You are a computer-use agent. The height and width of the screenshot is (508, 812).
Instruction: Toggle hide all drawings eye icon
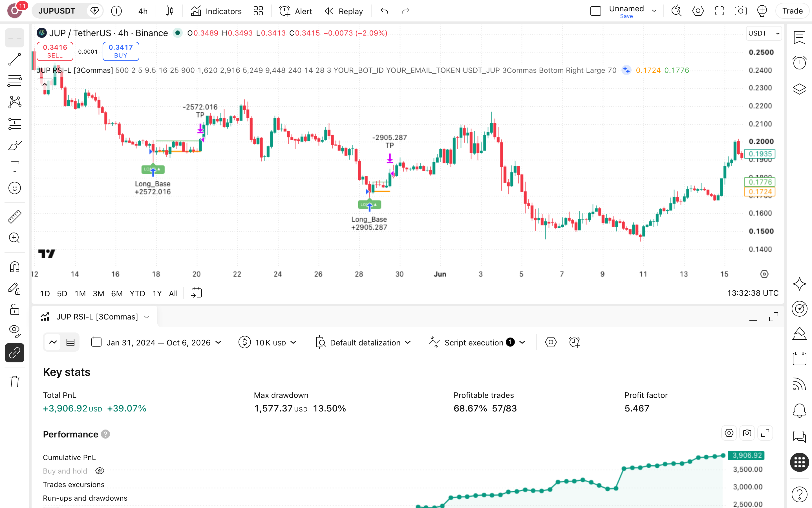pos(14,331)
